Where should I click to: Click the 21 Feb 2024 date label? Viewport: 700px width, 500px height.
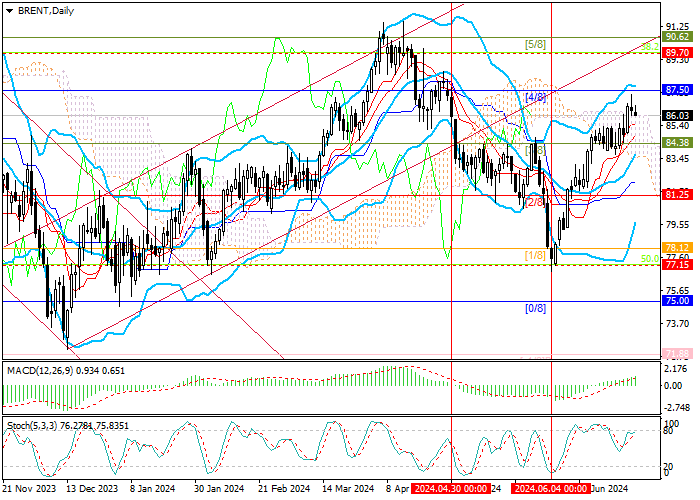[284, 488]
